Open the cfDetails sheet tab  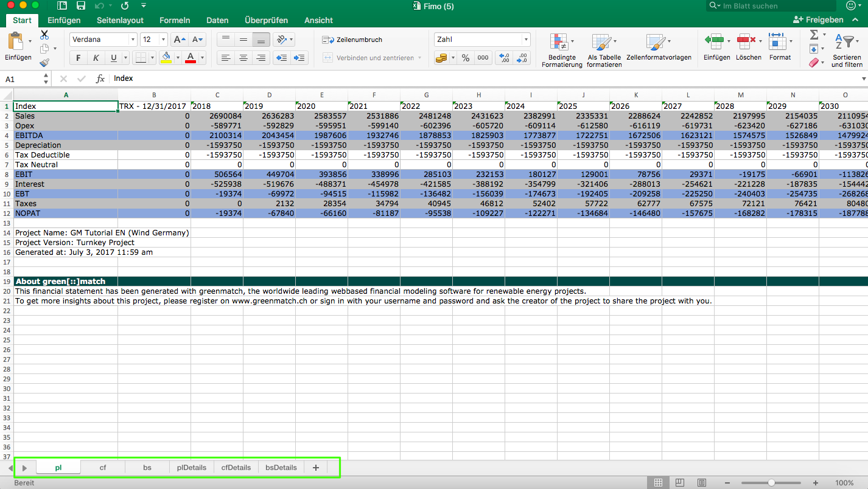236,467
